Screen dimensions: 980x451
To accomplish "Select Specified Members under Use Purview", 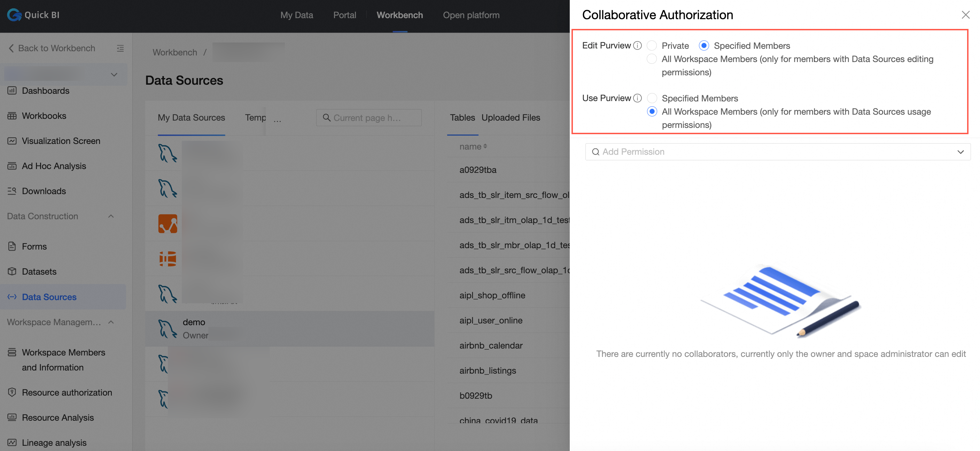I will pyautogui.click(x=652, y=98).
